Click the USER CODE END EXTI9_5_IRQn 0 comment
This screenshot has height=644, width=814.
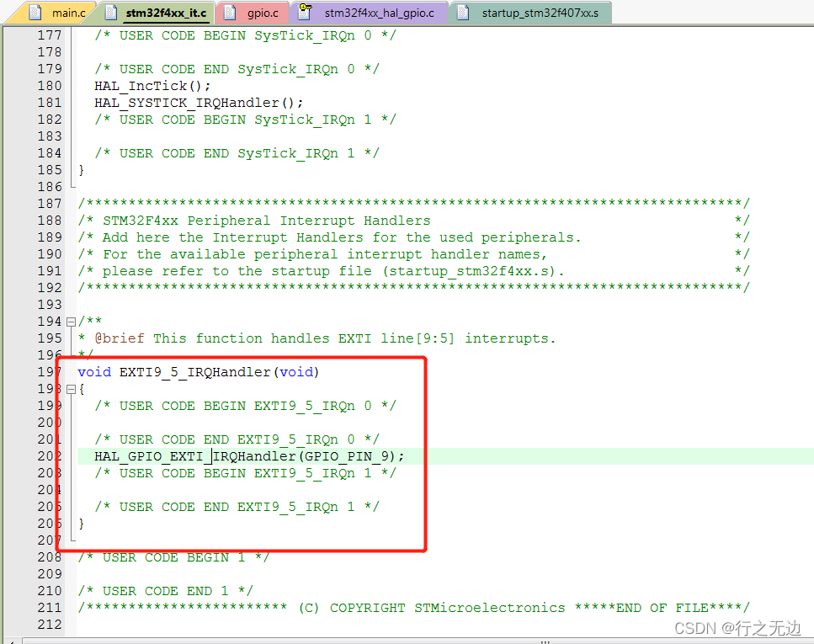(237, 439)
